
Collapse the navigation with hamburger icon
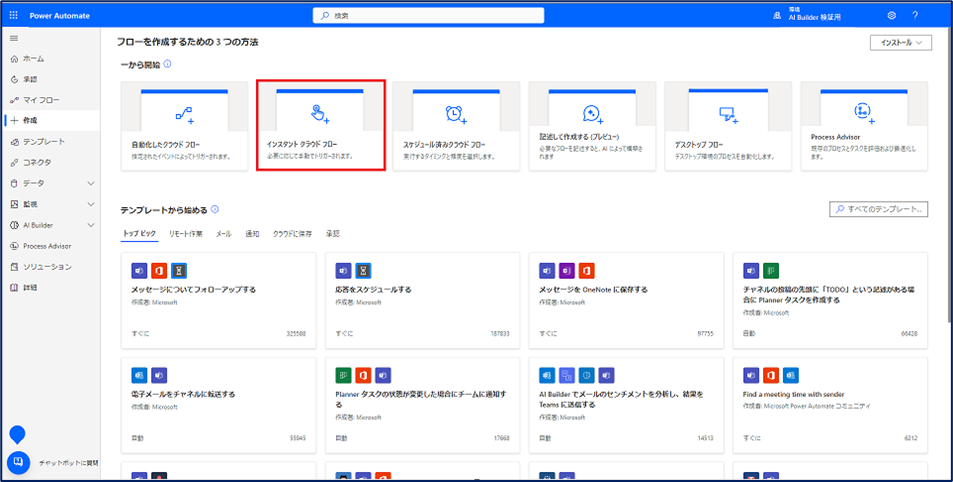pyautogui.click(x=14, y=38)
